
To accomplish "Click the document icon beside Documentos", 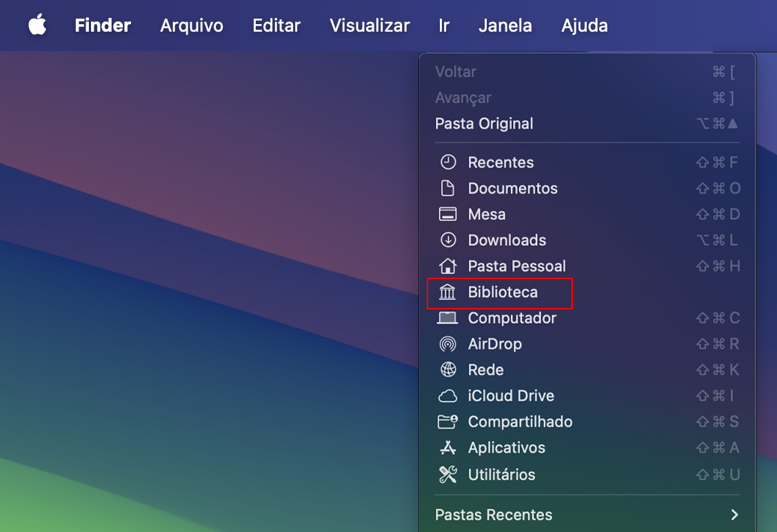I will click(449, 188).
